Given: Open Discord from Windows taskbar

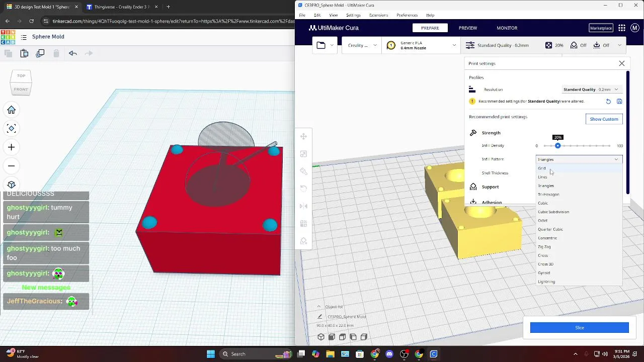Looking at the screenshot, I should 389,354.
